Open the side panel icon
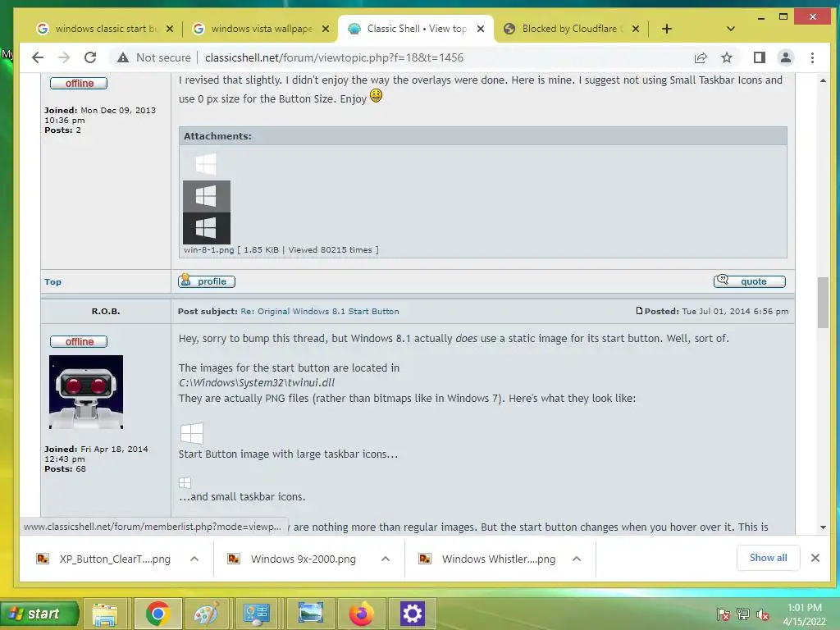Image resolution: width=840 pixels, height=630 pixels. point(759,57)
